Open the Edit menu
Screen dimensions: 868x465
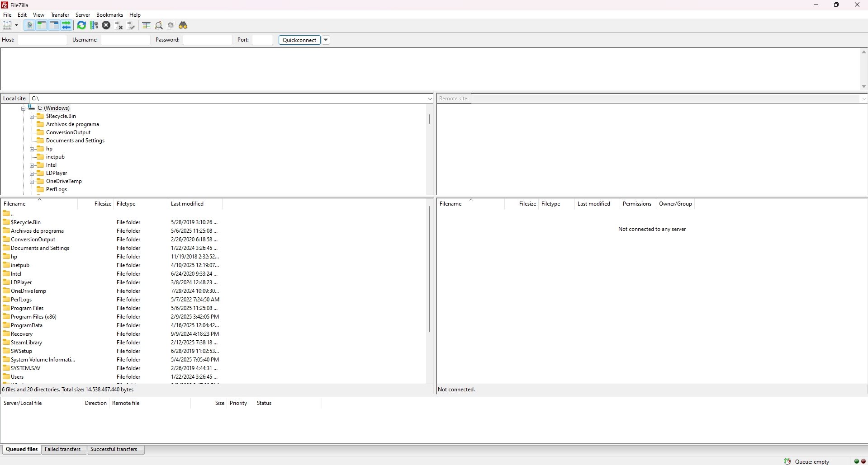(x=22, y=15)
